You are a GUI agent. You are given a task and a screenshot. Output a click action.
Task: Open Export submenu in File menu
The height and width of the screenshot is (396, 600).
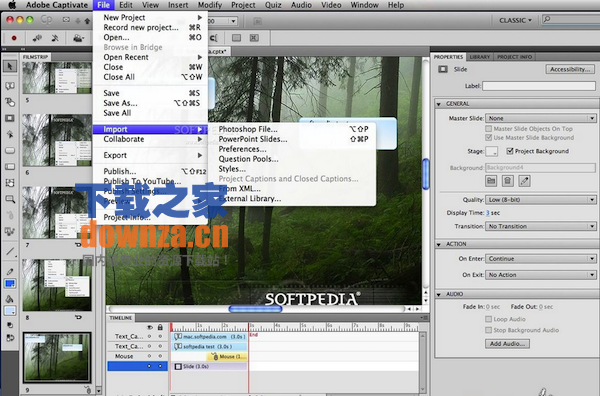[x=150, y=155]
